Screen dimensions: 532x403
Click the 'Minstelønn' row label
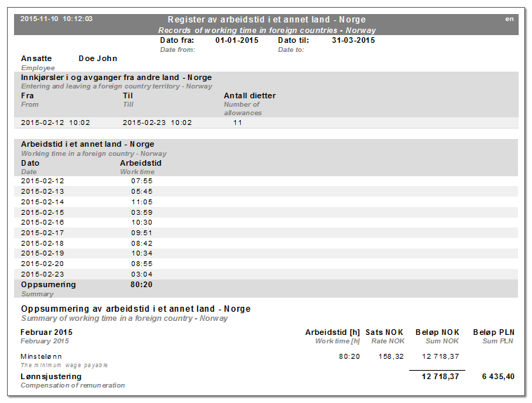[x=41, y=357]
